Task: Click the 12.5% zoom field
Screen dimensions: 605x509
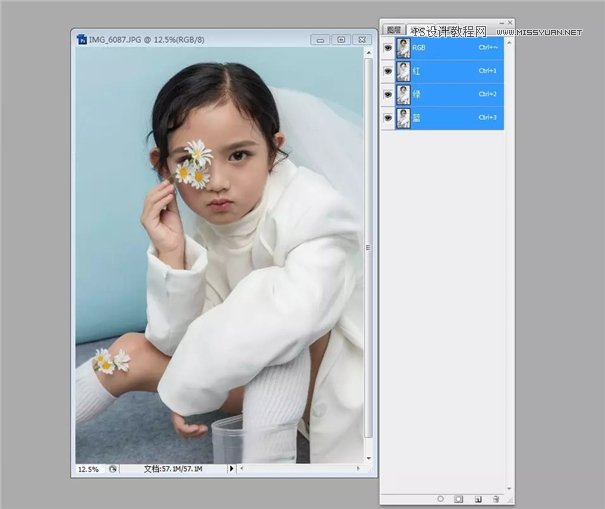Action: [x=88, y=469]
